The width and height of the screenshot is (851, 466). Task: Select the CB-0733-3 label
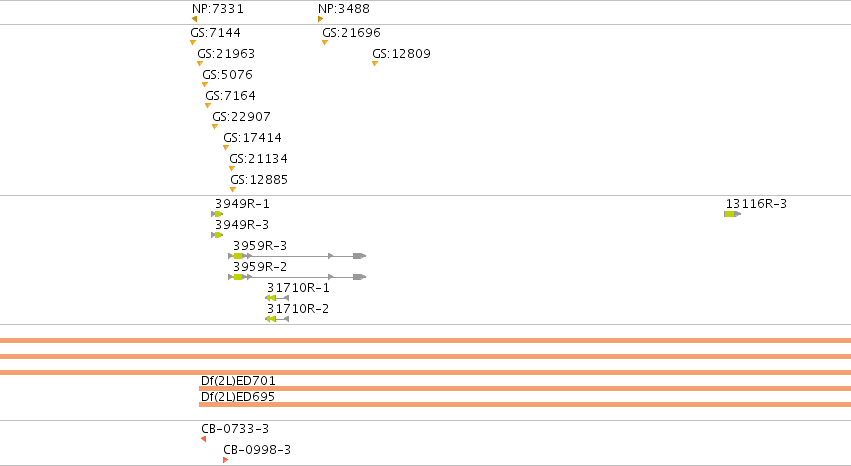click(x=235, y=429)
